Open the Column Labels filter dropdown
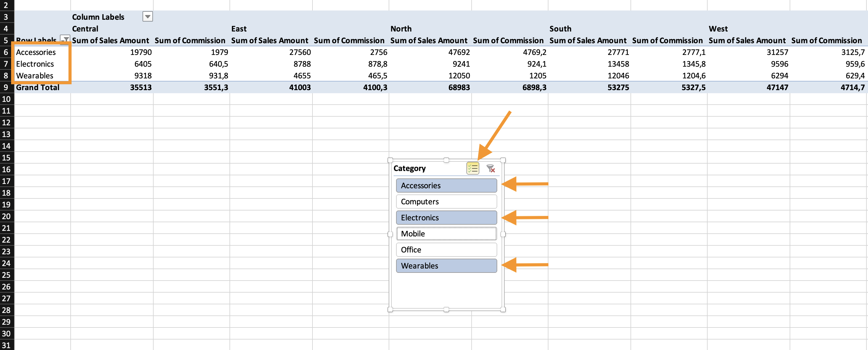868x350 pixels. coord(147,17)
